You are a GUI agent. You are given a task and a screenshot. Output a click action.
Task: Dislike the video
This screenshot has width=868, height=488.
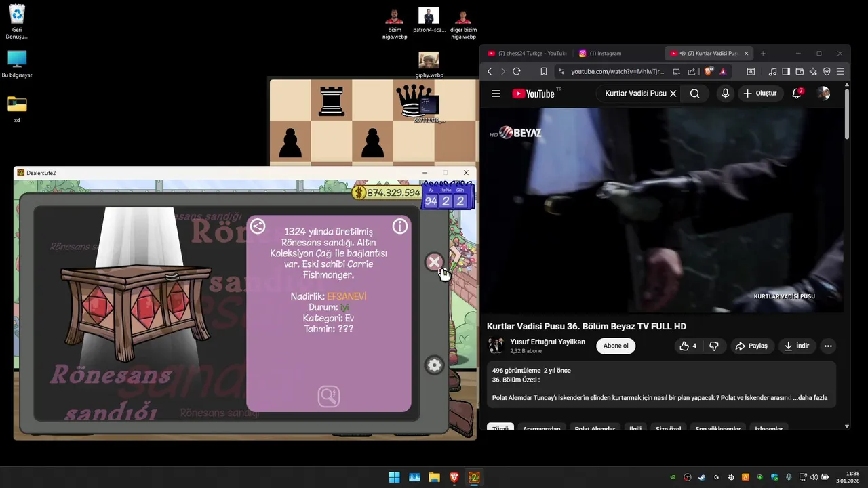713,346
